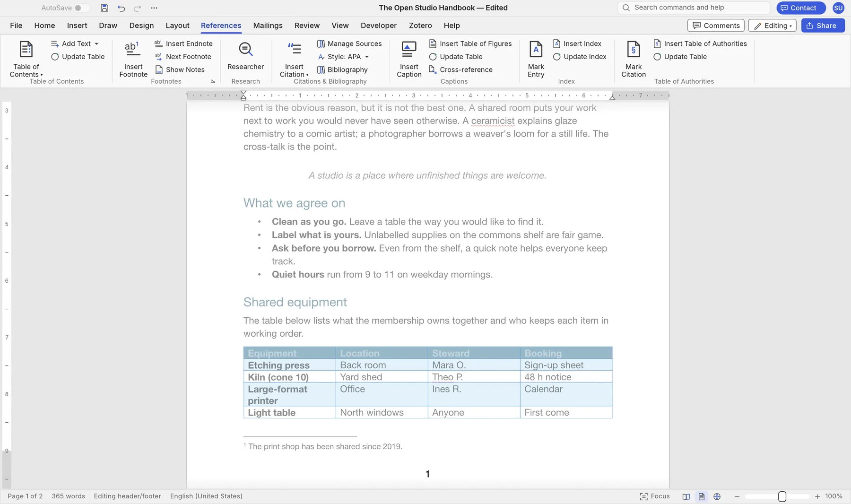Screen dimensions: 851x504
Task: Toggle the AutoSave switch
Action: [81, 8]
